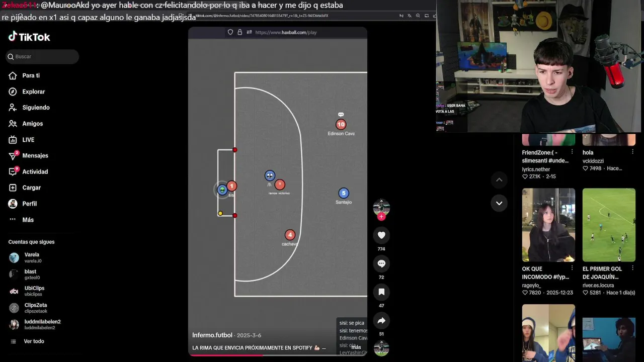Click the Explorar compass icon

click(x=13, y=92)
